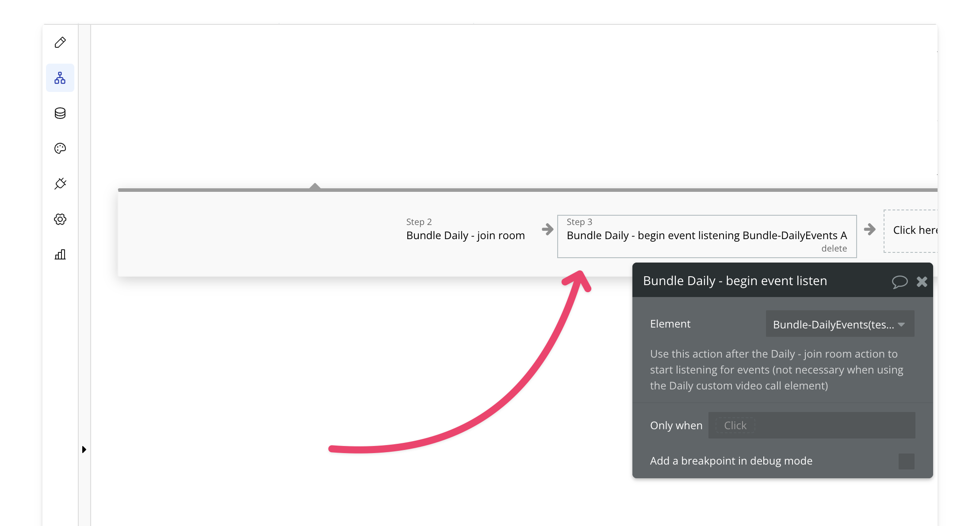
Task: Click the Only when condition field
Action: (812, 425)
